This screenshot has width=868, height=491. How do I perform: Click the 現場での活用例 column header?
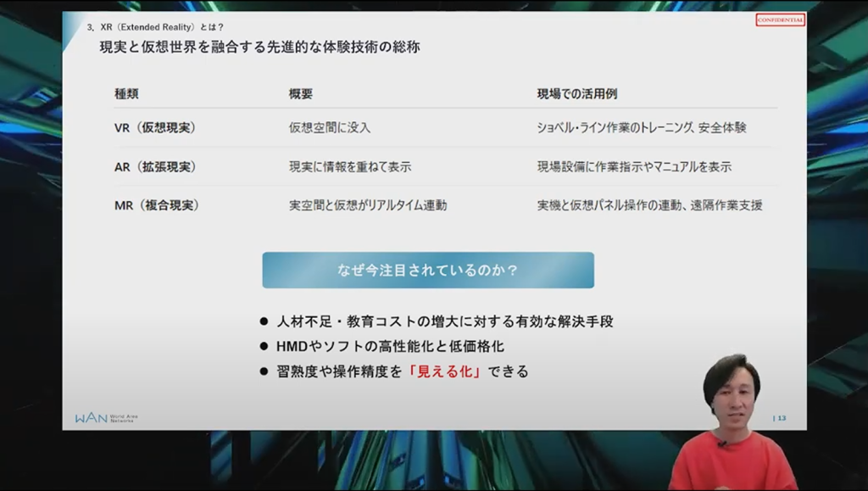(582, 93)
